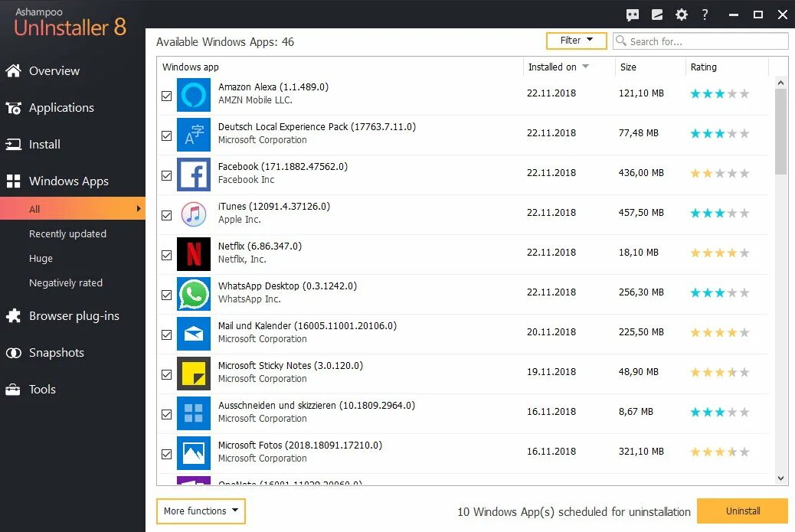Select Negatively rated filter
This screenshot has width=795, height=532.
tap(65, 282)
